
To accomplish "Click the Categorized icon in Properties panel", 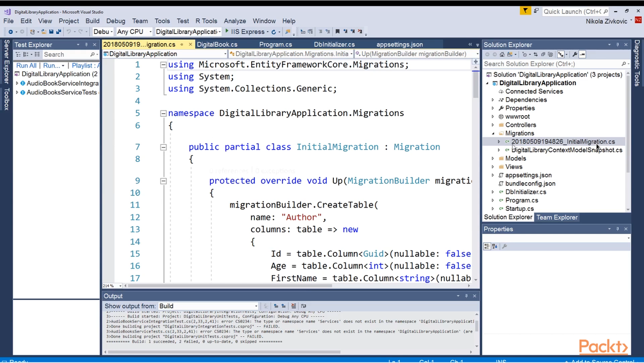I will (487, 246).
